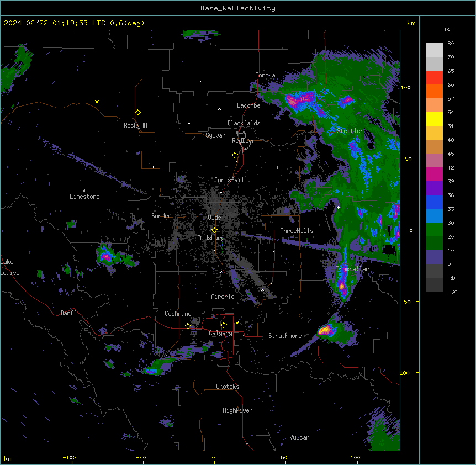Click the yellow diamond marker below RedDeer
This screenshot has width=476, height=465.
tap(235, 155)
